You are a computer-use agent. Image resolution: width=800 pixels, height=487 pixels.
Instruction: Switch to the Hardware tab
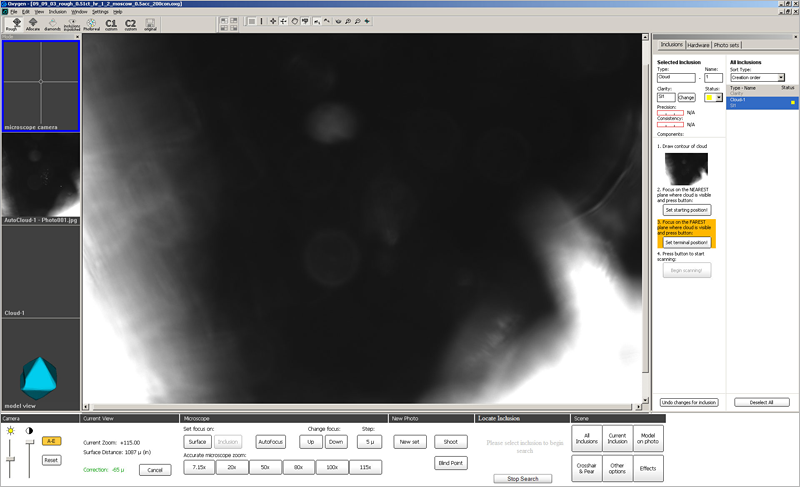[698, 45]
